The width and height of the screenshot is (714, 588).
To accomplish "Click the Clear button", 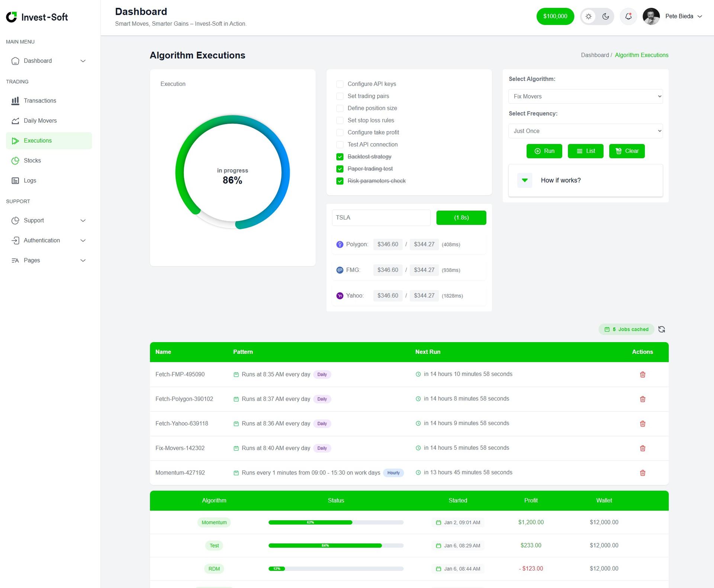I will click(627, 151).
